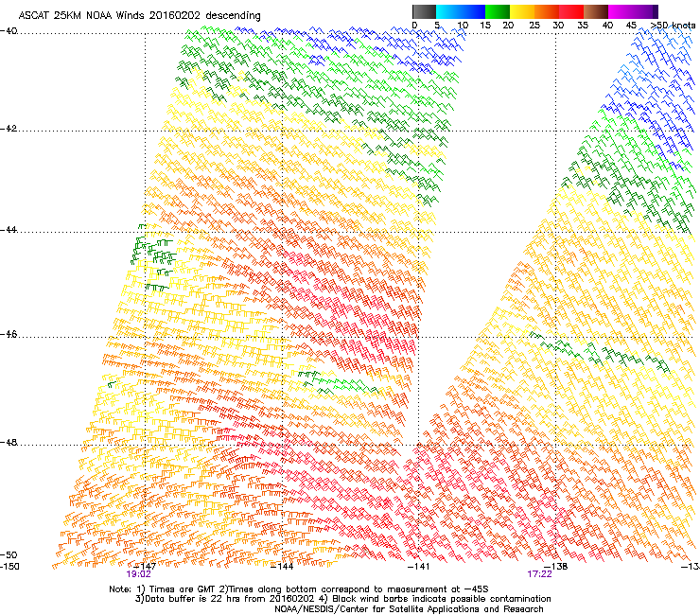Select the yellow 20-25 knots legend segment

(522, 11)
